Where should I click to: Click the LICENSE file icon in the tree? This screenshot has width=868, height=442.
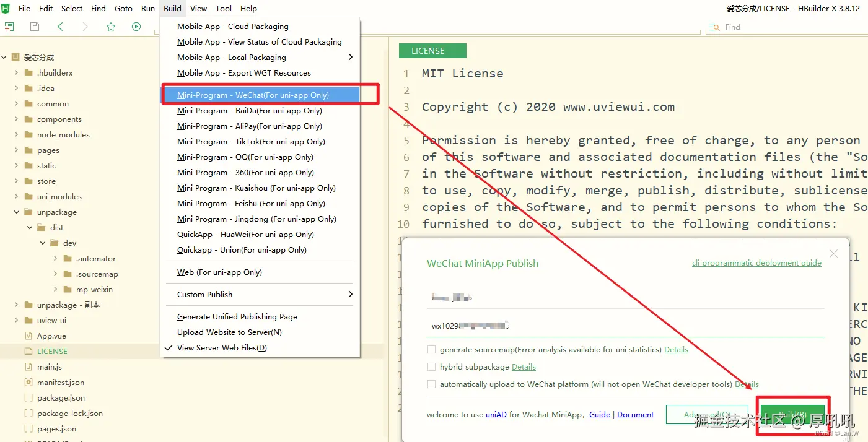pyautogui.click(x=28, y=351)
